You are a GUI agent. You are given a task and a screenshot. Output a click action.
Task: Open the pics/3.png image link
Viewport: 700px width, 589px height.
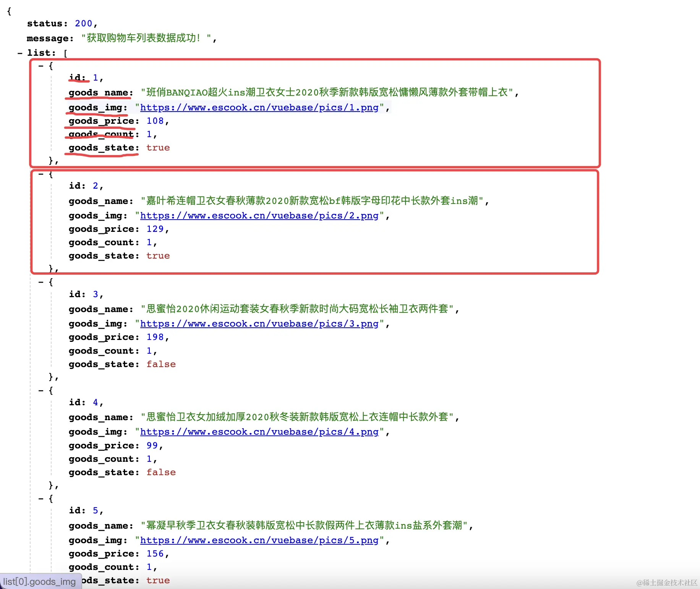pyautogui.click(x=259, y=324)
